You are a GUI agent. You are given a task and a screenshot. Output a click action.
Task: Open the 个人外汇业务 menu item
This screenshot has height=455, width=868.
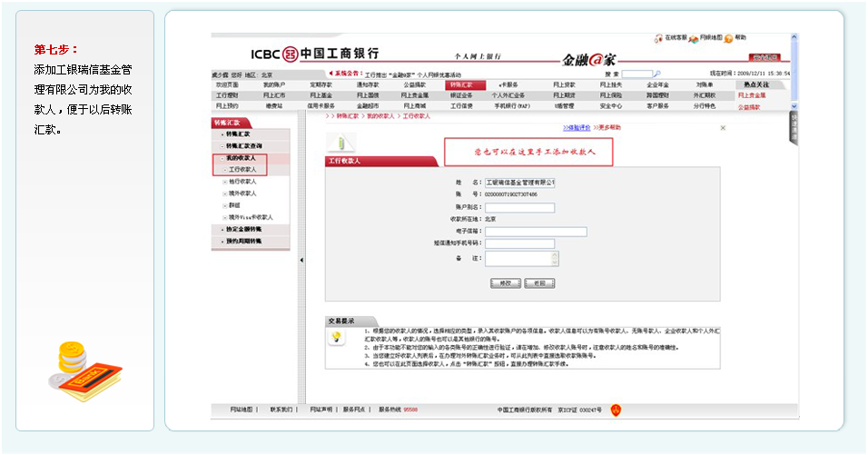point(508,95)
